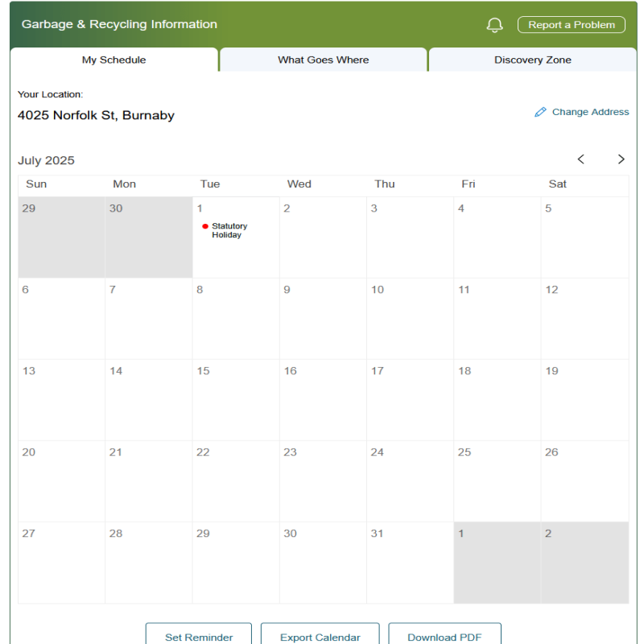Image resolution: width=644 pixels, height=644 pixels.
Task: Select the greyed August 2 cell
Action: [x=585, y=563]
